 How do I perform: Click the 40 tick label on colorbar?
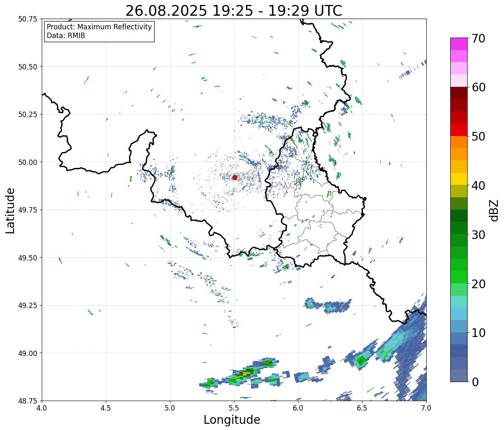click(478, 186)
